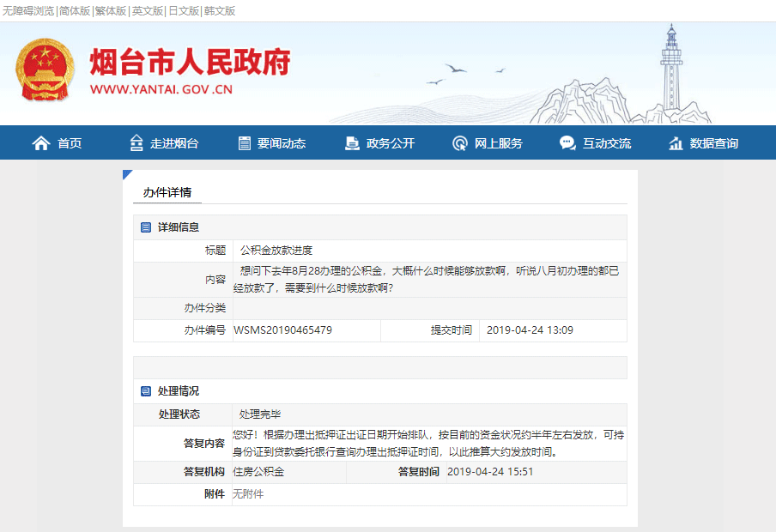Click the 标题 label
Screen dimensions: 776x532
(215, 251)
